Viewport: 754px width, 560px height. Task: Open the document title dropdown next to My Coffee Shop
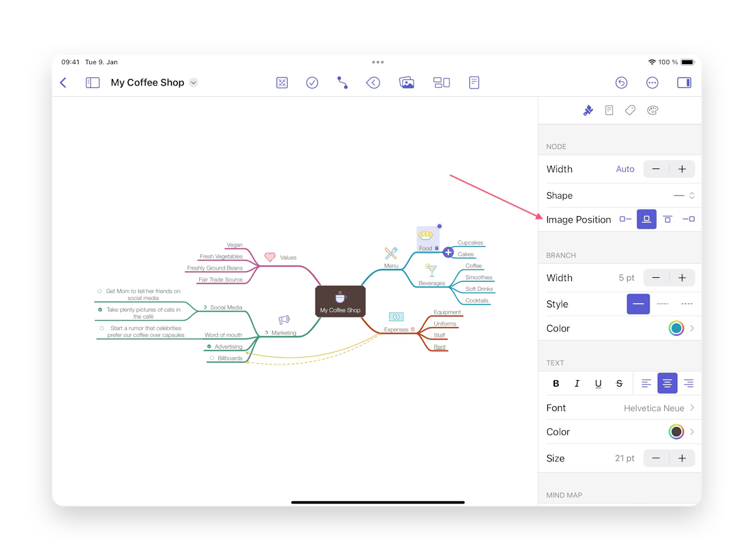[193, 82]
